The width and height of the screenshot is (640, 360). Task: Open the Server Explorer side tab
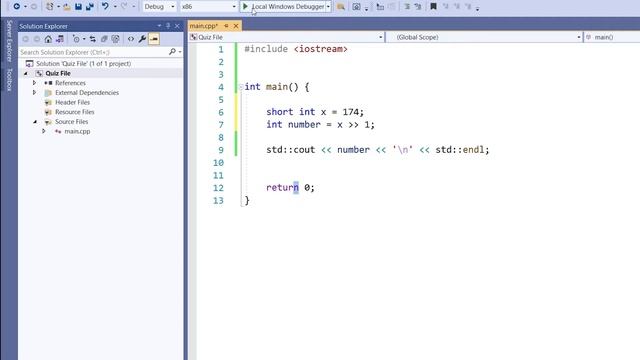click(x=9, y=41)
